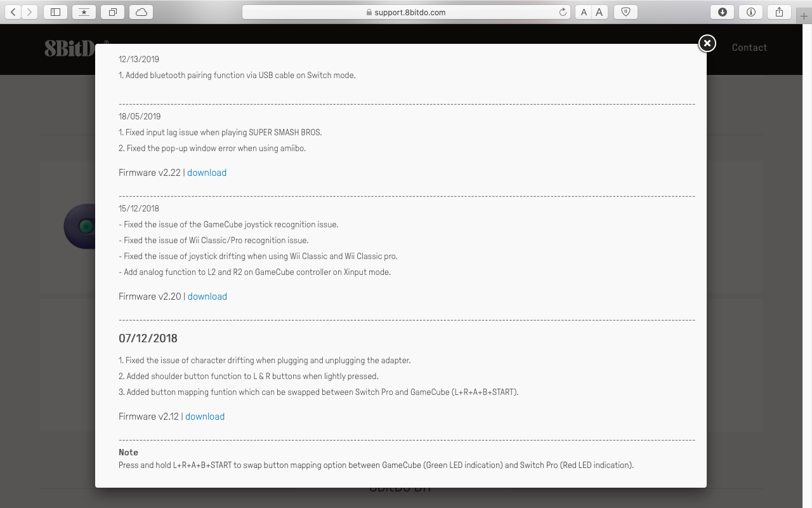Viewport: 812px width, 508px height.
Task: Select the 12/13/2019 date text
Action: (139, 59)
